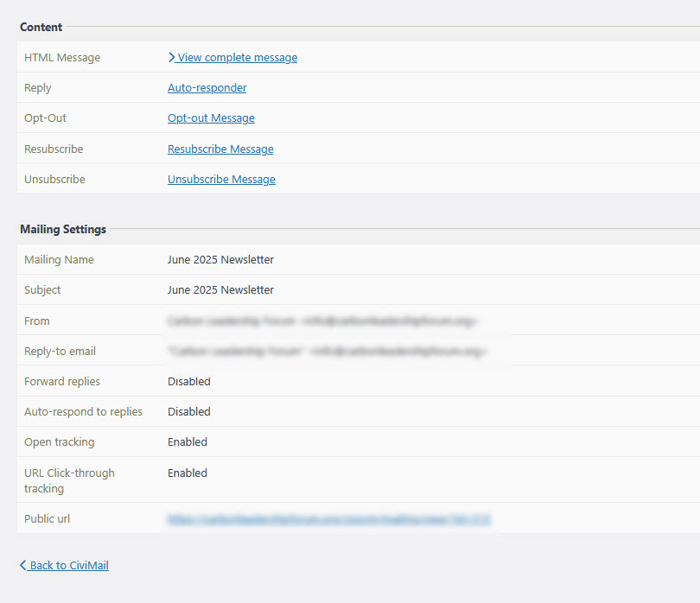Image resolution: width=700 pixels, height=603 pixels.
Task: Click the Subject value June 2025 Newsletter
Action: pyautogui.click(x=220, y=290)
